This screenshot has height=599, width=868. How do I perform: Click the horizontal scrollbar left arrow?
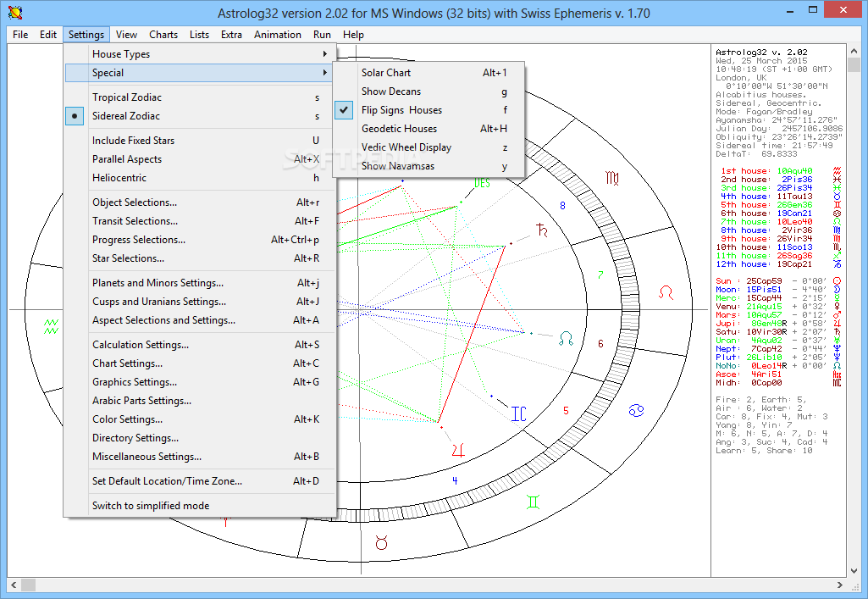[x=14, y=585]
